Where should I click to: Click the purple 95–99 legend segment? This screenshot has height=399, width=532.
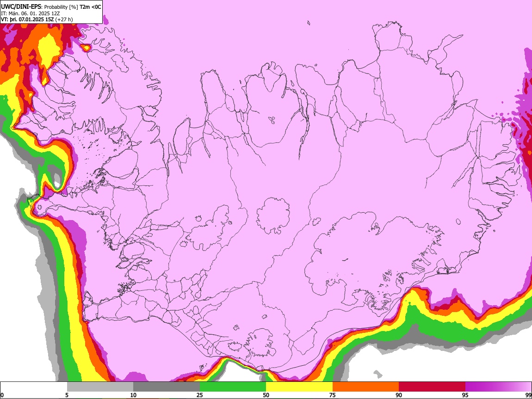(498, 387)
